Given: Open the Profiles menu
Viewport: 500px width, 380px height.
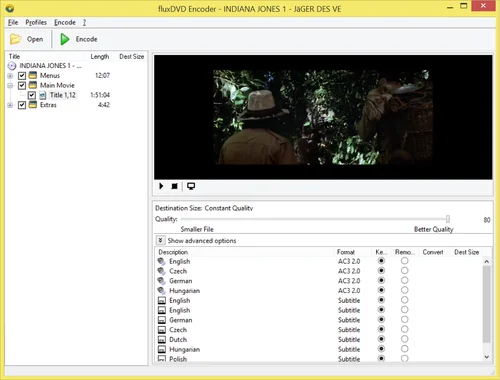Looking at the screenshot, I should (36, 22).
